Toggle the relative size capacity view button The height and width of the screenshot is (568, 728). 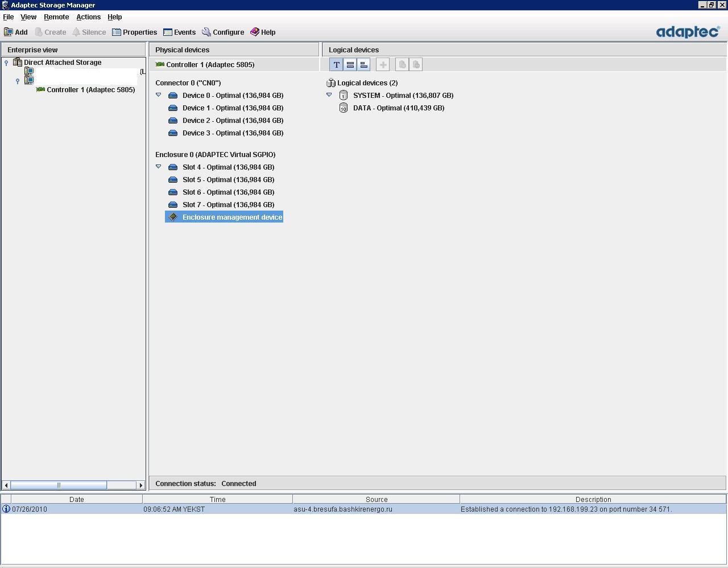[364, 65]
